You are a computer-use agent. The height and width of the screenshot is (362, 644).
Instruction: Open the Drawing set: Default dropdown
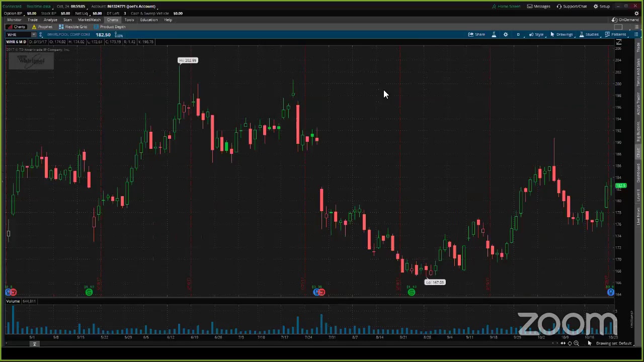(614, 343)
